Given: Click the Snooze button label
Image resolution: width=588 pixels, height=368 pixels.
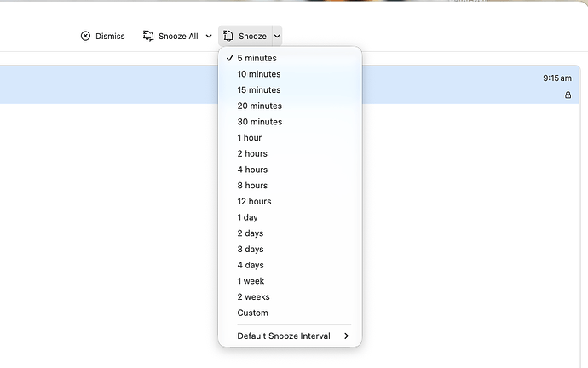Looking at the screenshot, I should (252, 36).
